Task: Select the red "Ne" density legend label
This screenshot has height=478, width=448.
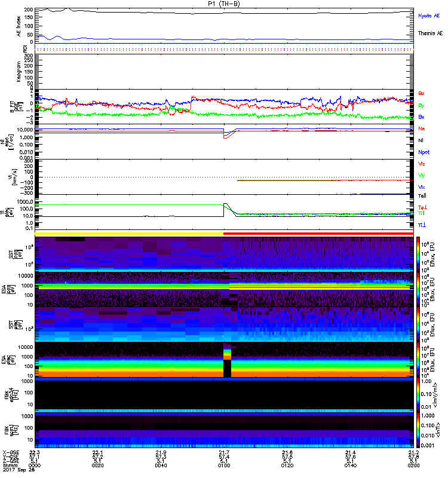Action: (x=421, y=128)
